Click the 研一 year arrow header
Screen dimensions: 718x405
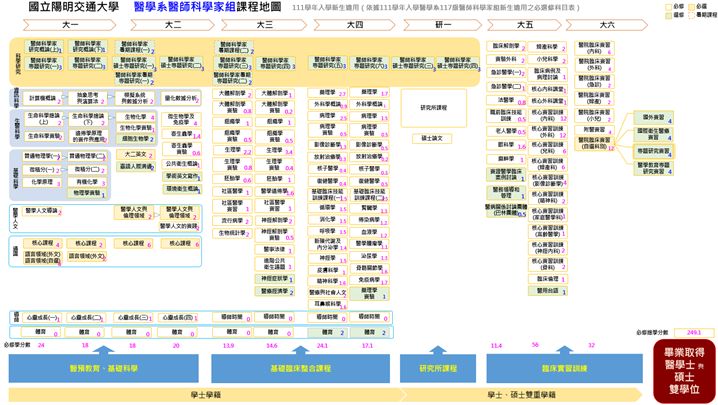tap(443, 25)
